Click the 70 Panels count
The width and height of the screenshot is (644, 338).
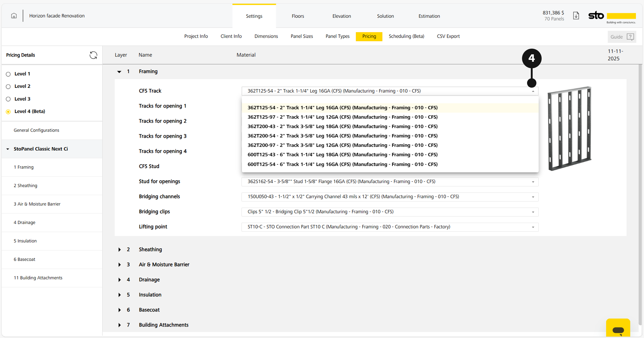554,19
